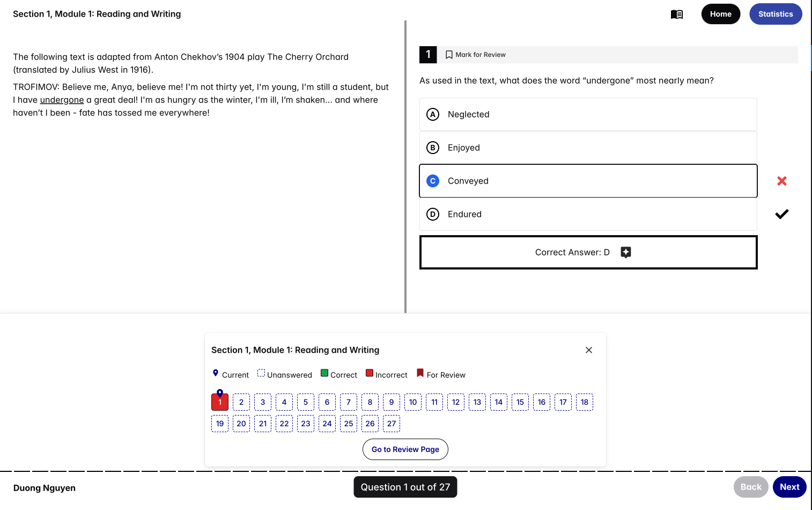Jump to question 1 in navigator
The image size is (812, 510).
(220, 402)
